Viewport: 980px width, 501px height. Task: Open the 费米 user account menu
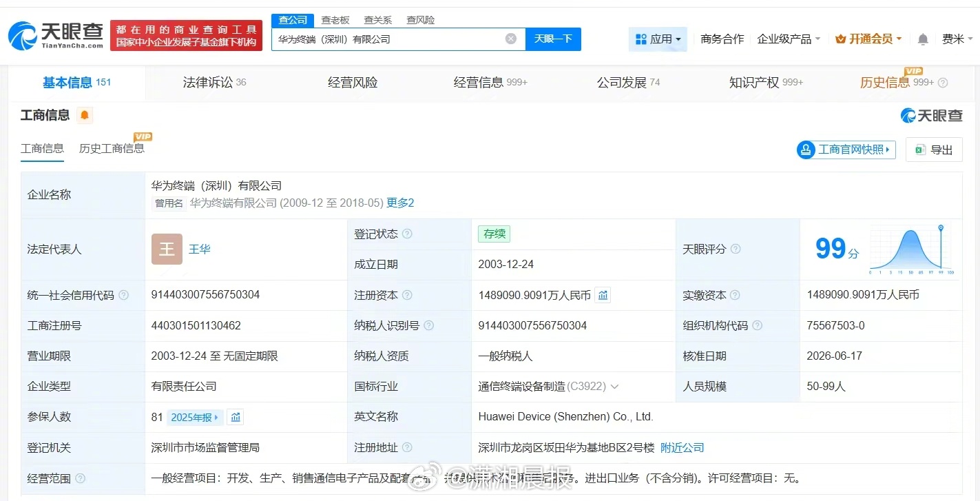(x=957, y=39)
